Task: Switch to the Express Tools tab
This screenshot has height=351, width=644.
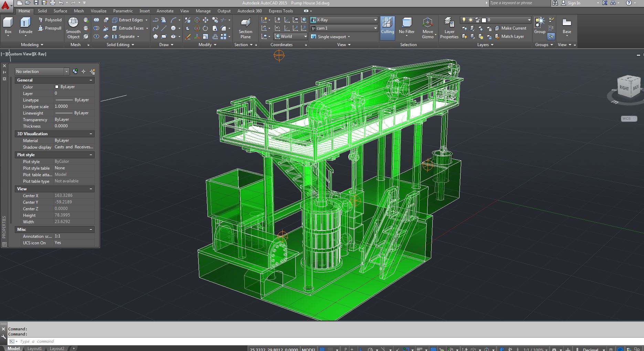Action: (281, 11)
